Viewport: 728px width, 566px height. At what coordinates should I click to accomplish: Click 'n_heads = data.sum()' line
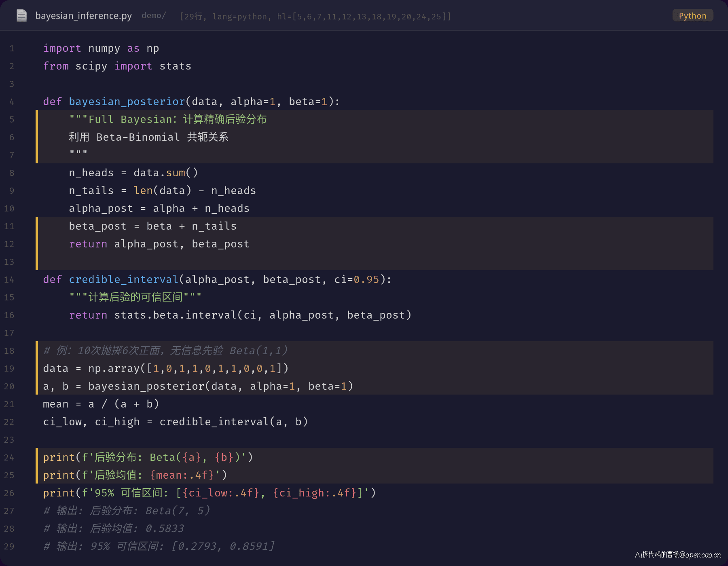pyautogui.click(x=133, y=173)
